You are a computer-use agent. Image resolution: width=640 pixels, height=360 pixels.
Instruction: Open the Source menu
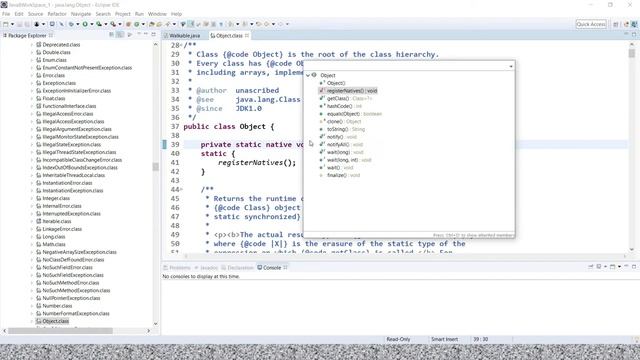(36, 14)
